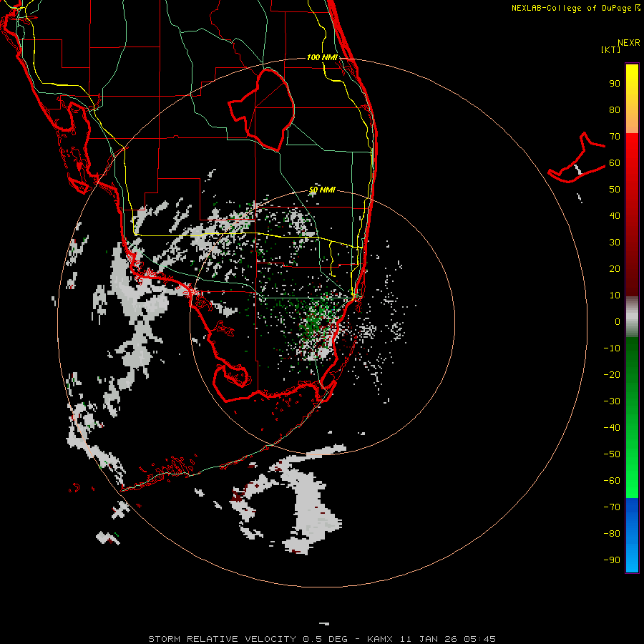Click the -30 knot value on the scale
644x644 pixels.
(x=612, y=401)
